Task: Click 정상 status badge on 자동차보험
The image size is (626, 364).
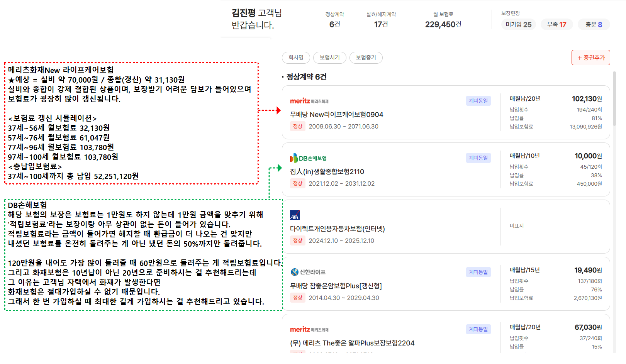Action: 298,240
